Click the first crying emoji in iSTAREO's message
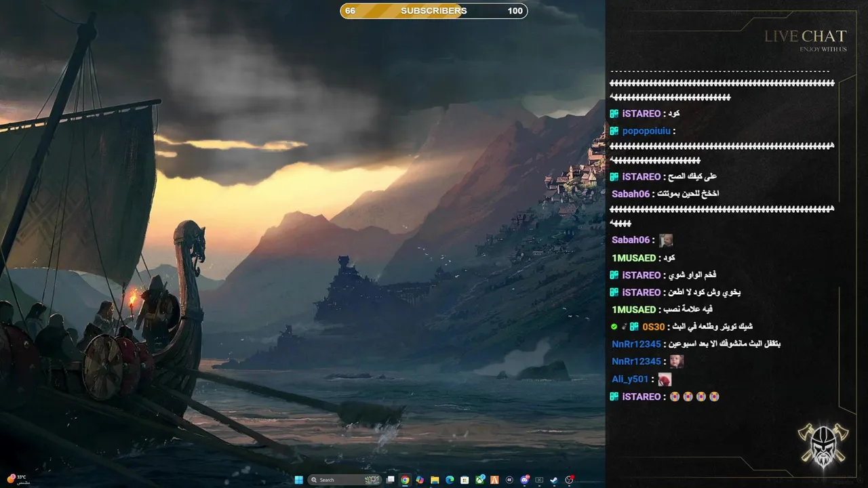868x488 pixels. [x=675, y=396]
